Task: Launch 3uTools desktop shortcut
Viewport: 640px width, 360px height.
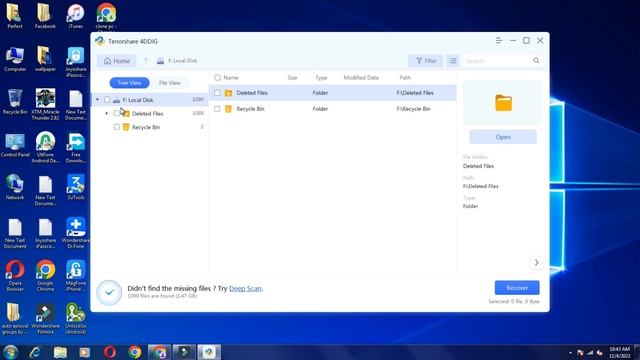Action: click(x=76, y=187)
